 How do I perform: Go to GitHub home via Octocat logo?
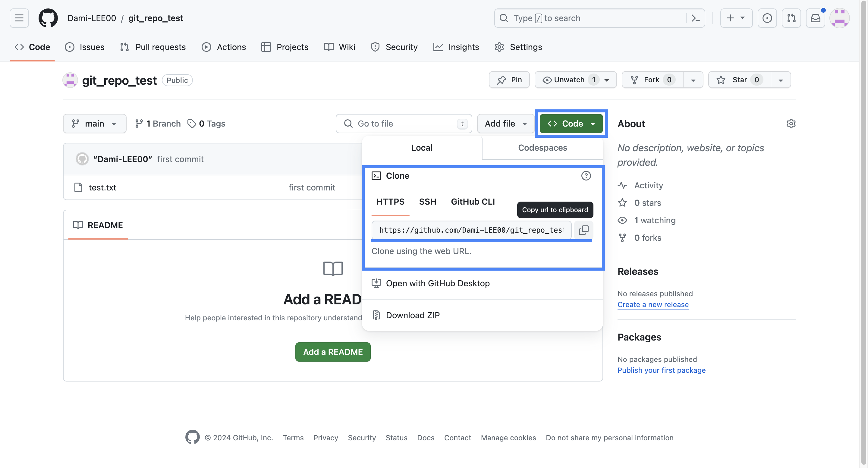click(48, 18)
